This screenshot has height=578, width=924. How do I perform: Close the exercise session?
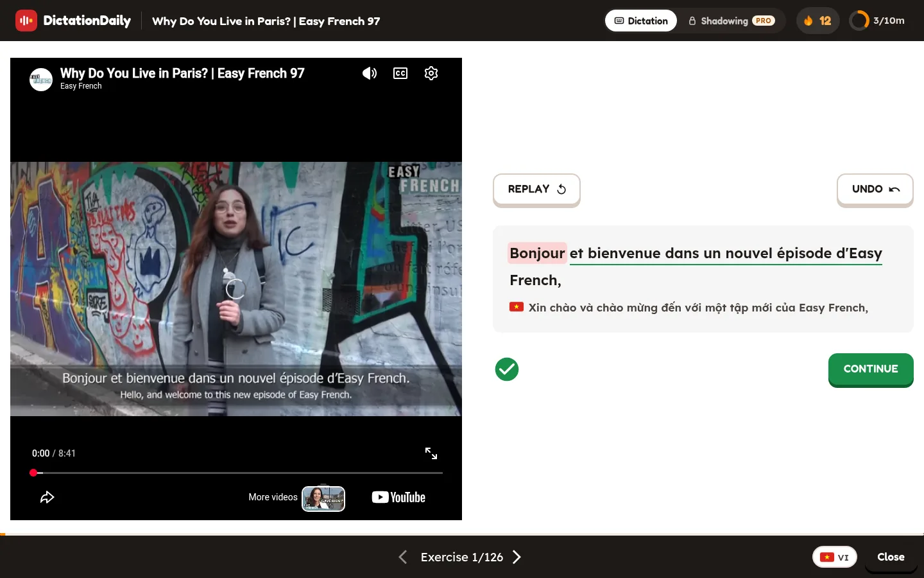click(891, 557)
